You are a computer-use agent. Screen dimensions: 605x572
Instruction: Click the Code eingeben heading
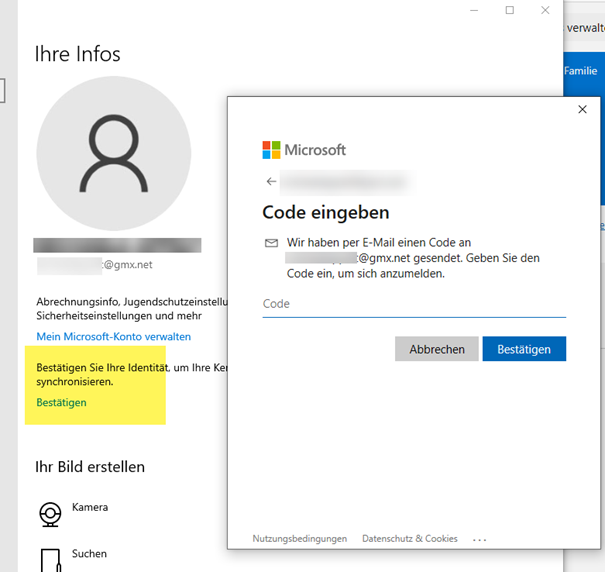[326, 212]
